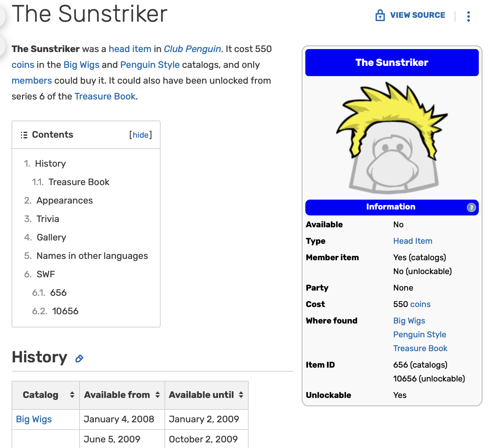Open Penguin Style link in infobox
The width and height of the screenshot is (490, 448).
click(419, 335)
